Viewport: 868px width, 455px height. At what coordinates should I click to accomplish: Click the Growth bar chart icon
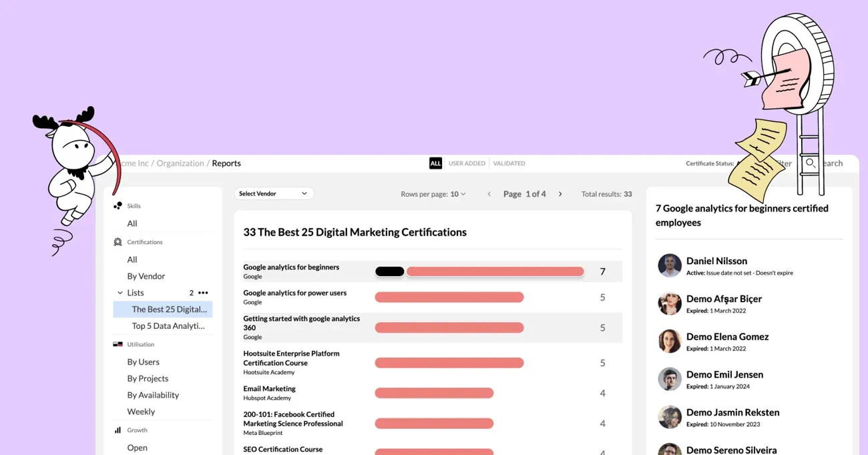coord(118,430)
